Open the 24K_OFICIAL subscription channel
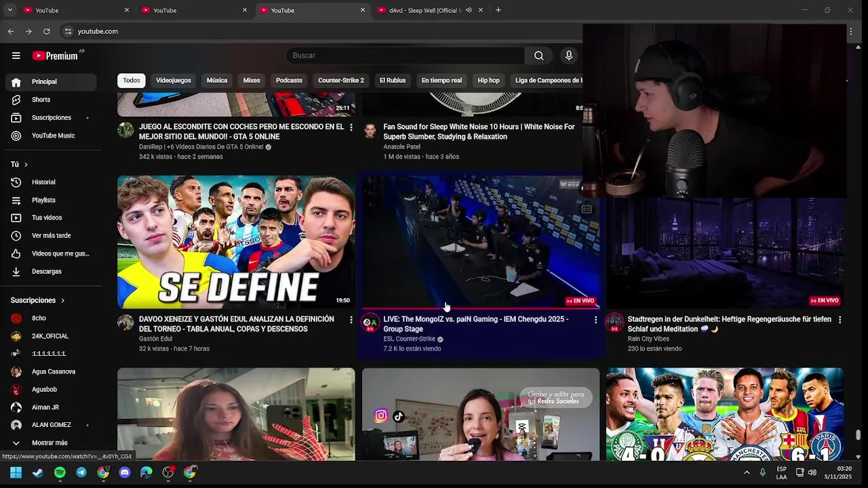Image resolution: width=868 pixels, height=488 pixels. tap(51, 336)
